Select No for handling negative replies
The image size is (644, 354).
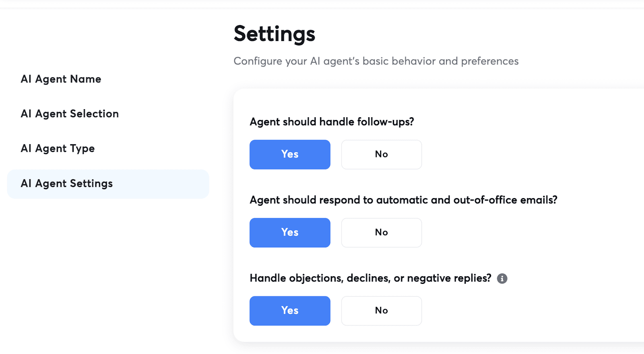point(381,311)
